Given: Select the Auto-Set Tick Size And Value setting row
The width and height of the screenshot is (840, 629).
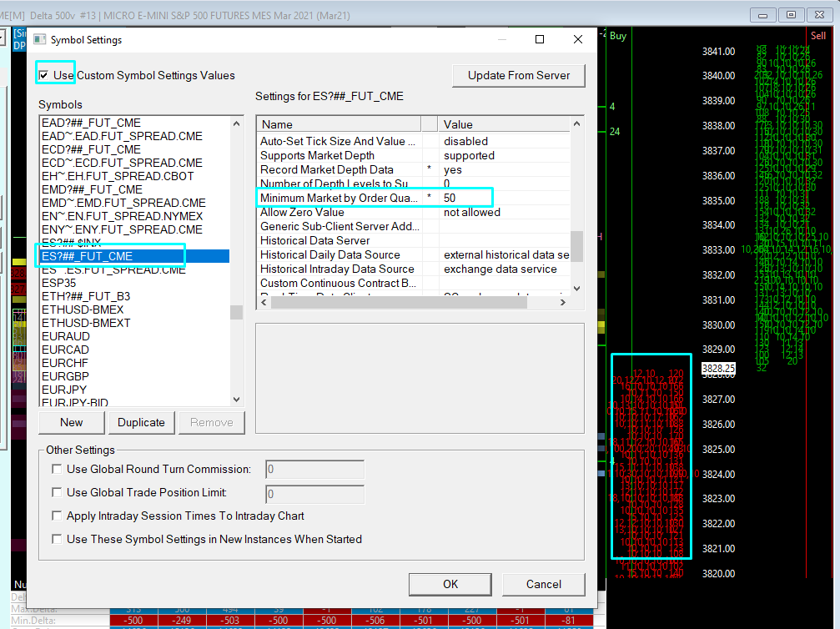Looking at the screenshot, I should click(x=414, y=142).
